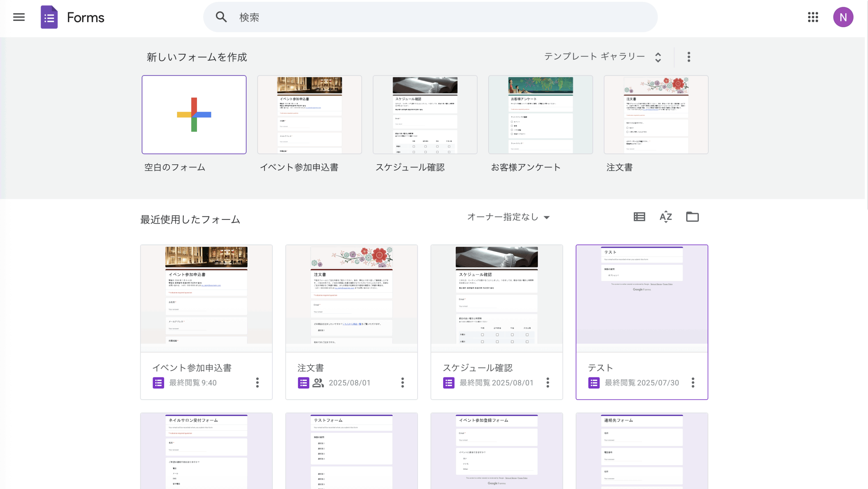The width and height of the screenshot is (868, 489).
Task: Open more options for テスト card
Action: (x=693, y=383)
